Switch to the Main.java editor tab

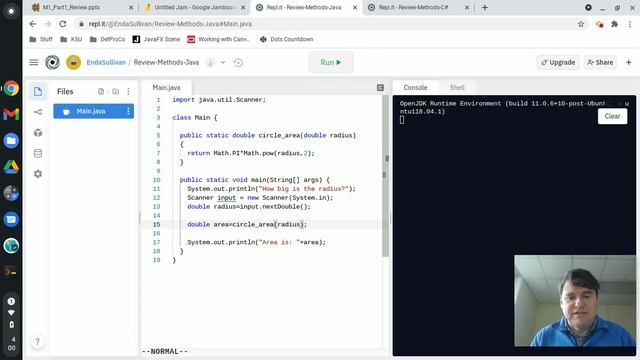pyautogui.click(x=166, y=87)
